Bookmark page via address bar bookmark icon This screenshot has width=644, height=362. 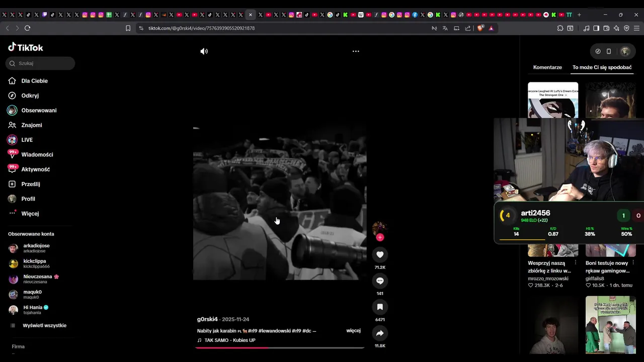tap(128, 28)
